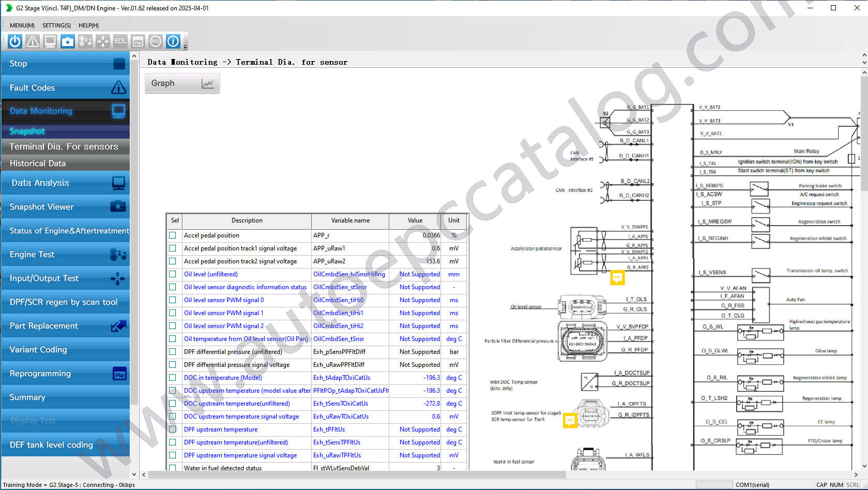Tick the Accel pedal position checkbox
868x490 pixels.
click(173, 235)
